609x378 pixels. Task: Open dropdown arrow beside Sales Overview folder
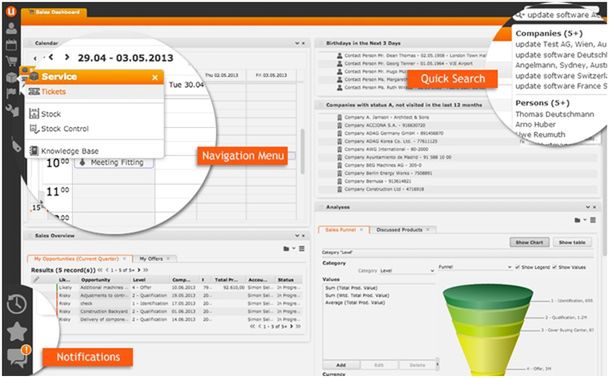(x=294, y=249)
